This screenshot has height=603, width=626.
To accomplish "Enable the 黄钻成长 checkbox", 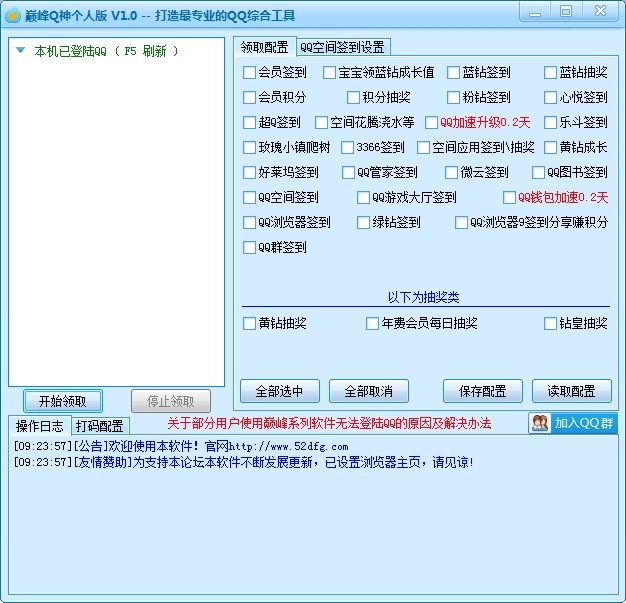I will tap(551, 147).
